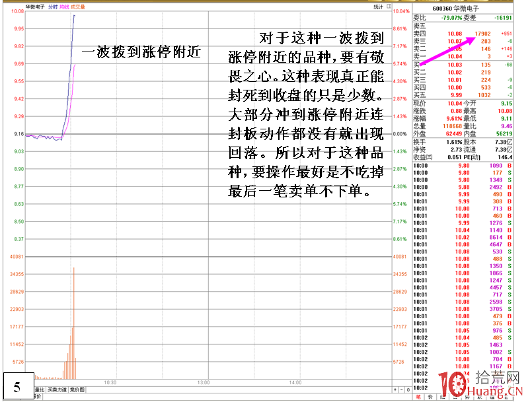
Task: Click the 买四 10.00 bid row
Action: point(463,87)
